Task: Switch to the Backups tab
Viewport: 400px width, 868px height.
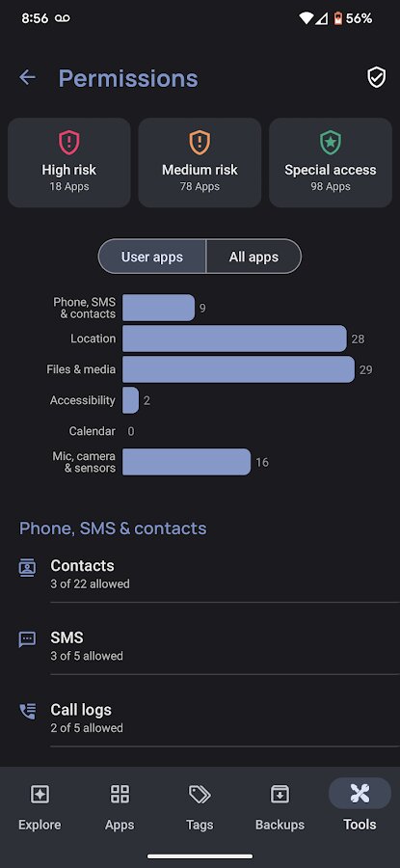Action: pos(280,807)
